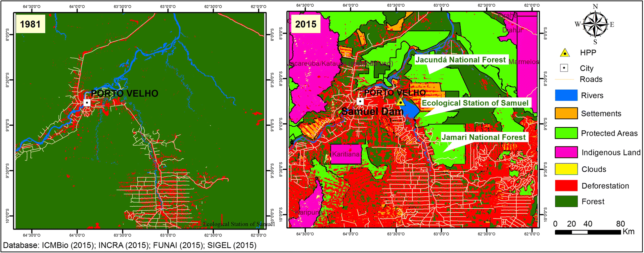Image resolution: width=644 pixels, height=253 pixels.
Task: Click the 1981 year label box
Action: coord(30,24)
